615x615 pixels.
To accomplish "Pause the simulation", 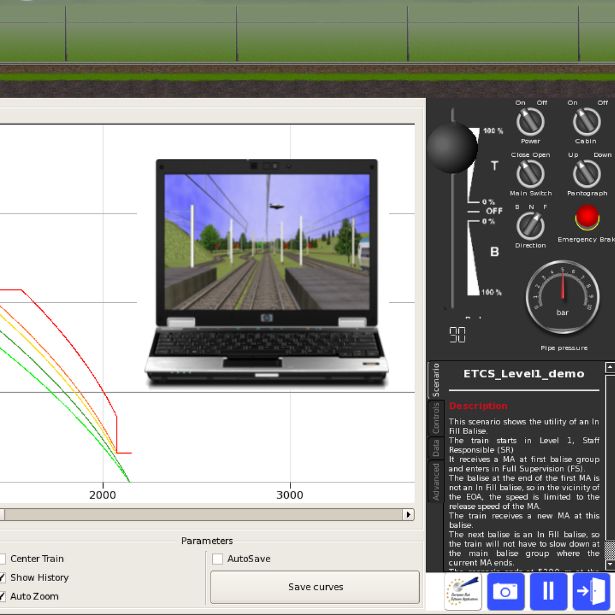I will [x=548, y=591].
